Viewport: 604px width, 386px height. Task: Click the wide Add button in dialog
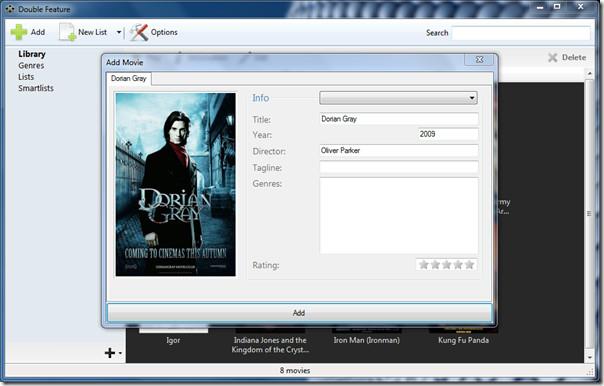pos(299,313)
